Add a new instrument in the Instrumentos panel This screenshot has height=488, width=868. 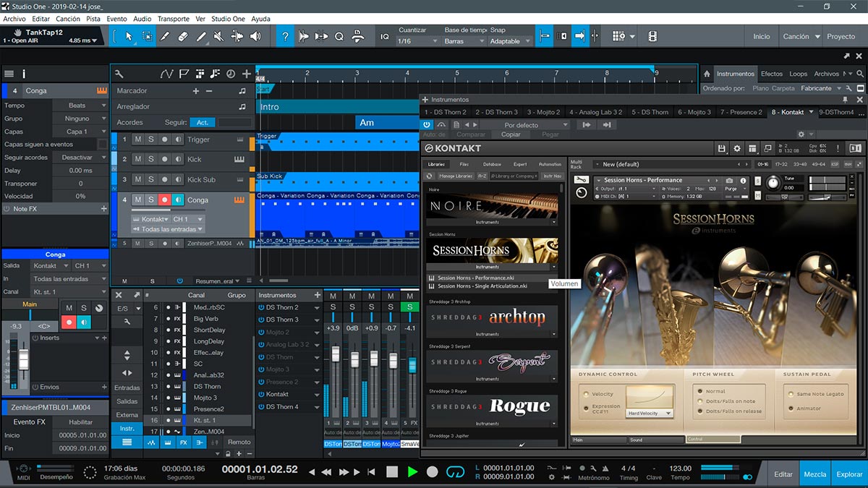pos(317,295)
